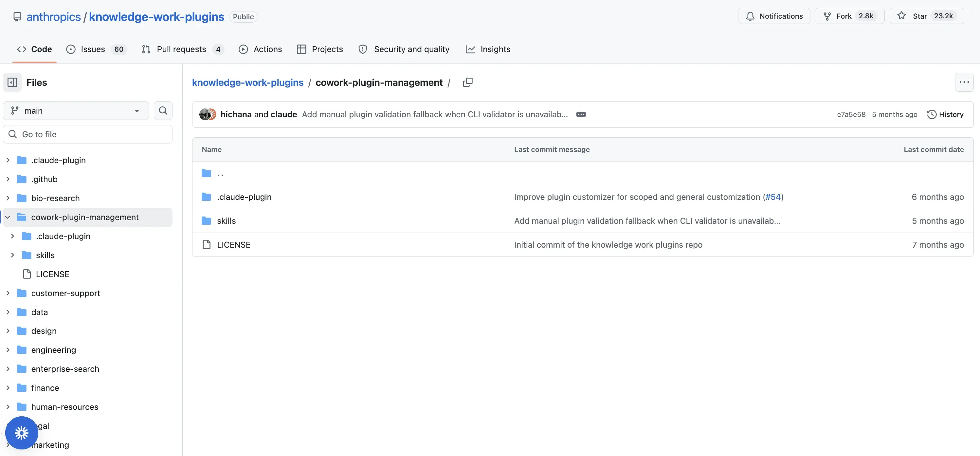
Task: Copy the path with the copy icon
Action: (467, 82)
